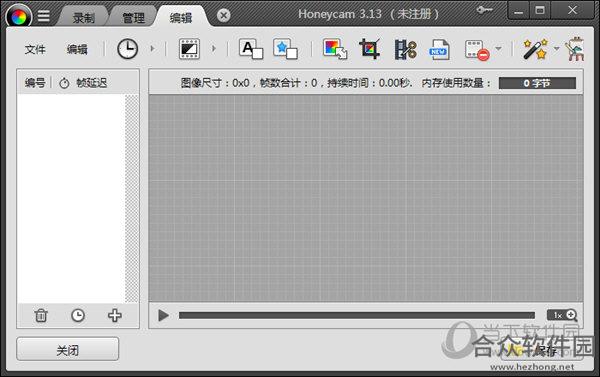The width and height of the screenshot is (600, 377).
Task: Click the frame list scrollbar
Action: click(x=132, y=198)
